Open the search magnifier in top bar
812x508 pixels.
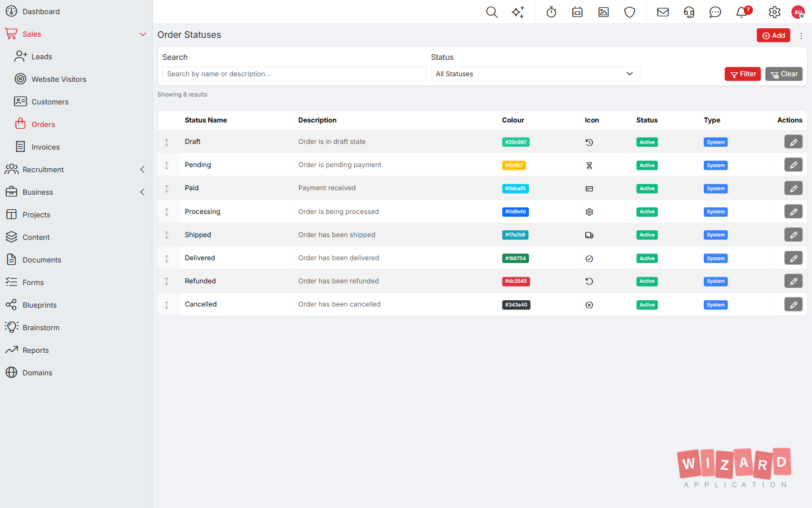(x=492, y=12)
